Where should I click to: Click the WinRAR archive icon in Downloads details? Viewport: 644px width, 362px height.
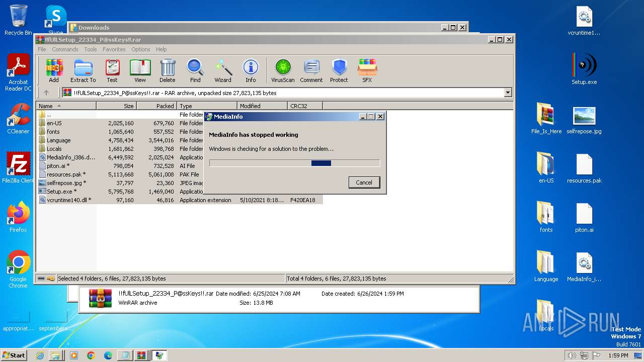pos(100,298)
